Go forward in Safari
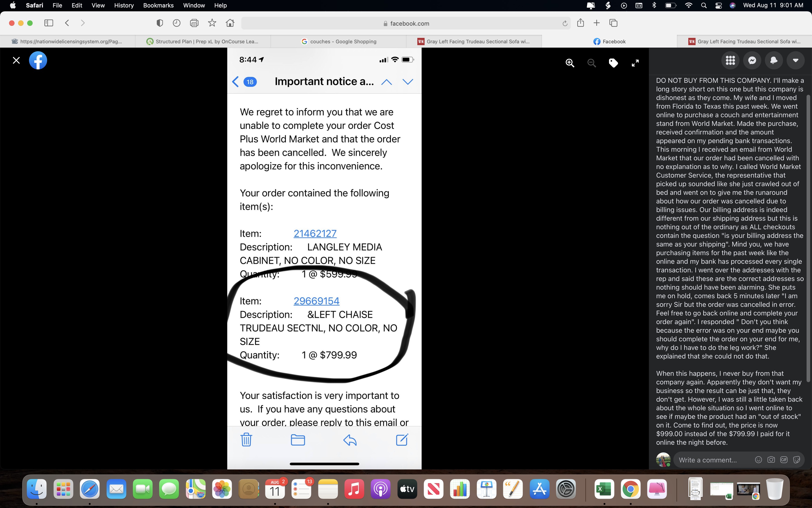Viewport: 812px width, 508px height. [83, 23]
